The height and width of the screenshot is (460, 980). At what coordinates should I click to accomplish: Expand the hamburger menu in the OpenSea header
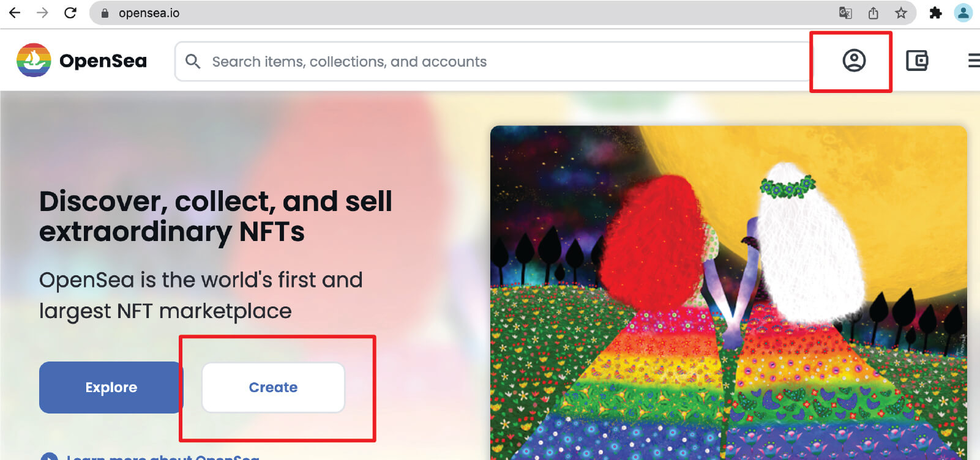click(x=973, y=61)
